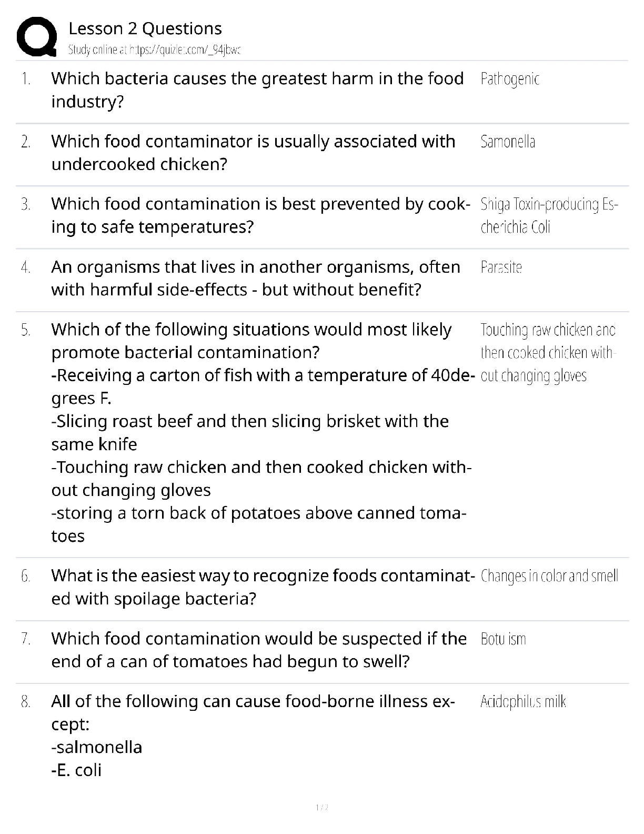Select the 'Acidophilus milk' answer
This screenshot has height=834, width=644.
point(523,702)
